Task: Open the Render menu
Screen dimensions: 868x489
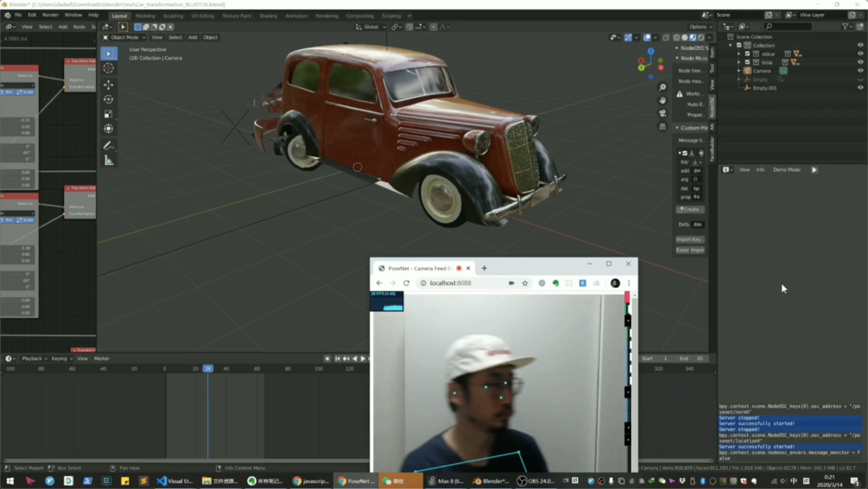Action: (50, 15)
